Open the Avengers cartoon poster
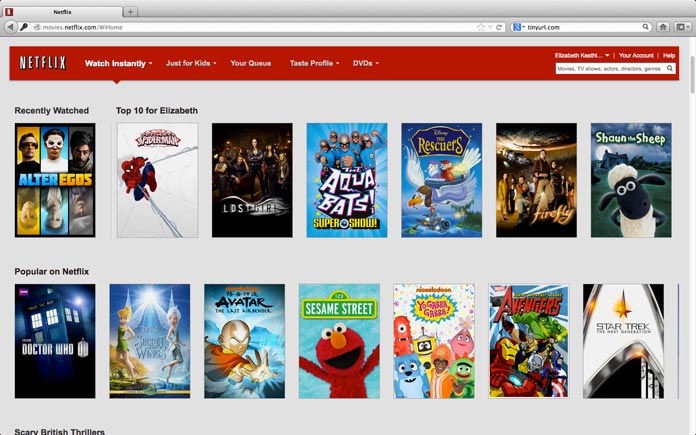696x435 pixels. click(x=529, y=341)
